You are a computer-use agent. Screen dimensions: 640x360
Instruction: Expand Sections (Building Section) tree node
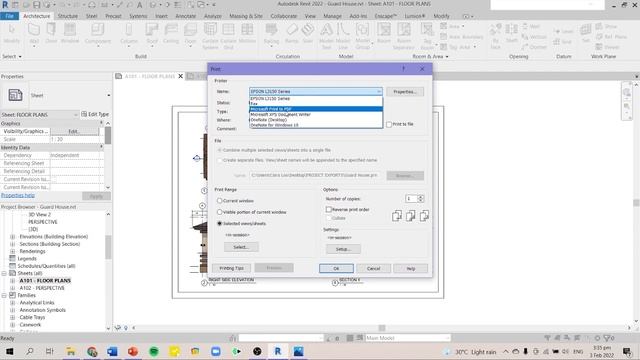pos(12,244)
